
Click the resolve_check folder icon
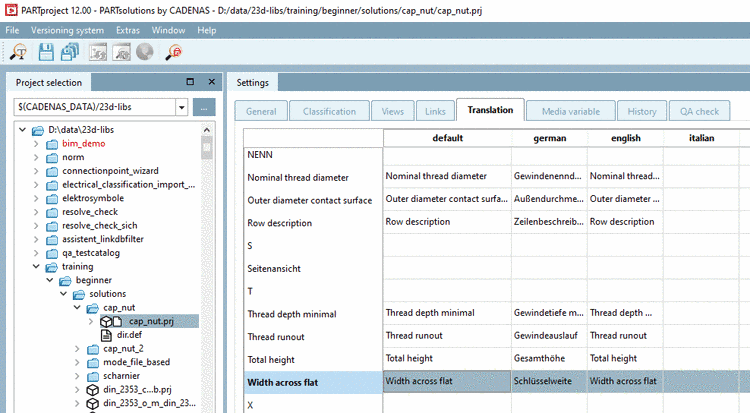click(52, 212)
